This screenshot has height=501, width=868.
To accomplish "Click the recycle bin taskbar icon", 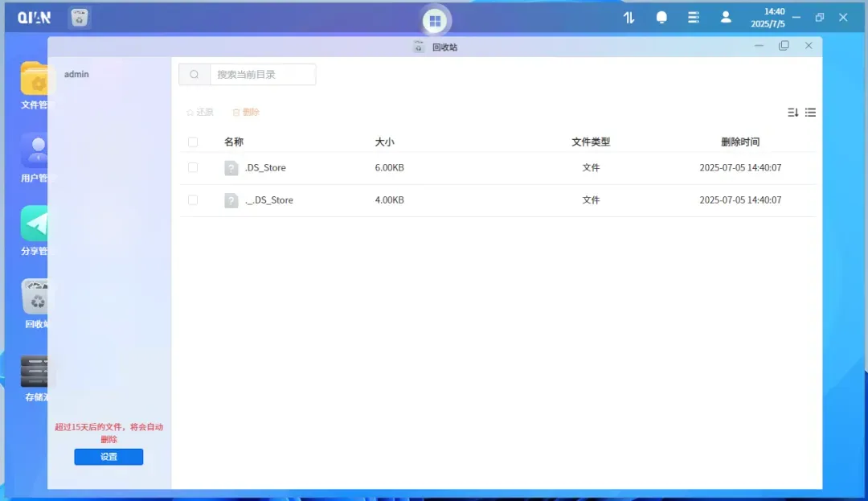I will point(80,18).
